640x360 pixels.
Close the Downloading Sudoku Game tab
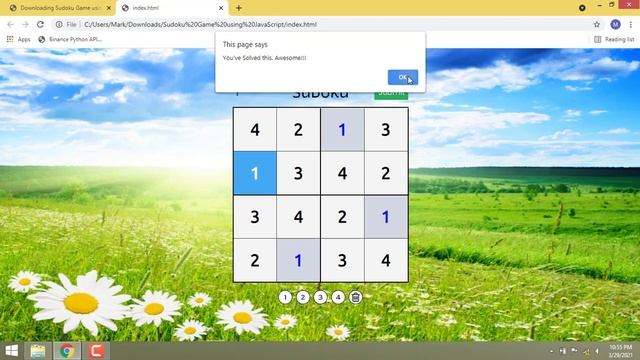[109, 8]
